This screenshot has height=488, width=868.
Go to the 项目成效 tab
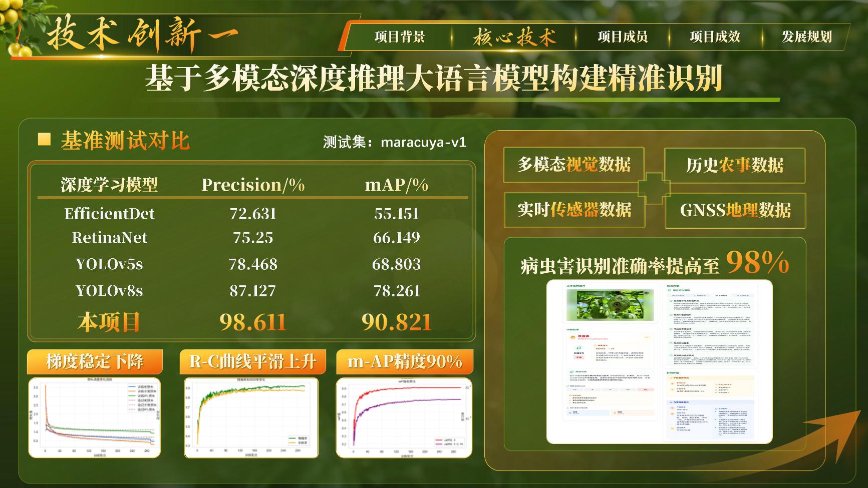coord(715,37)
